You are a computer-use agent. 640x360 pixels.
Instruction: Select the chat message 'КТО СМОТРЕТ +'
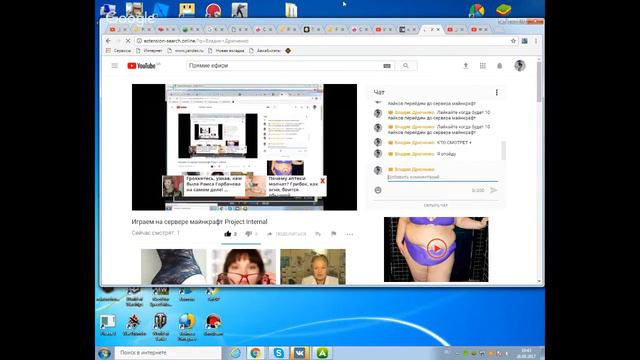point(454,142)
